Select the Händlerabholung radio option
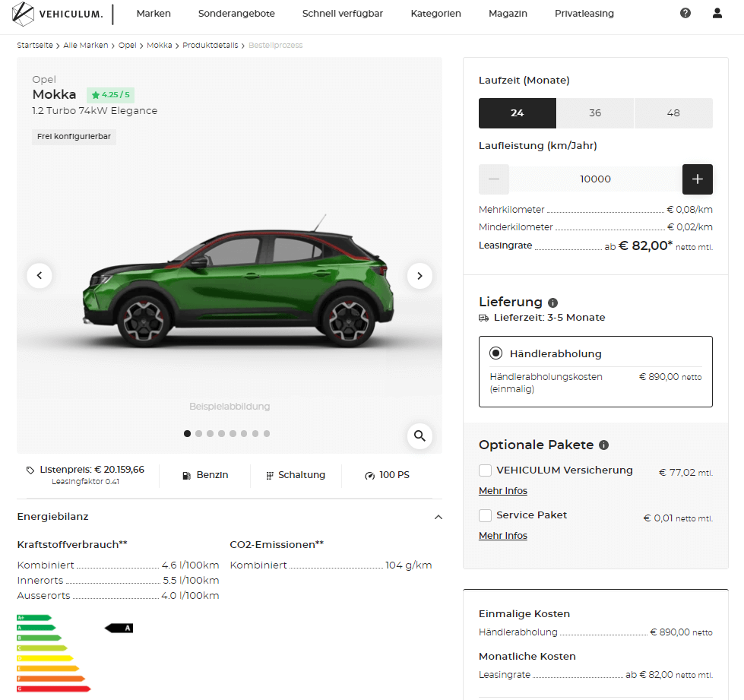 coord(495,353)
